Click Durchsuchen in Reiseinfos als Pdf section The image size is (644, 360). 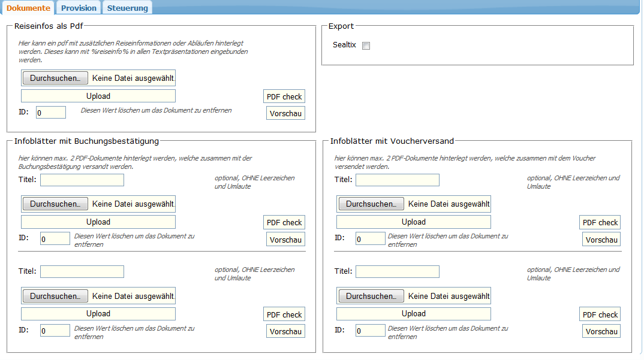pos(55,78)
